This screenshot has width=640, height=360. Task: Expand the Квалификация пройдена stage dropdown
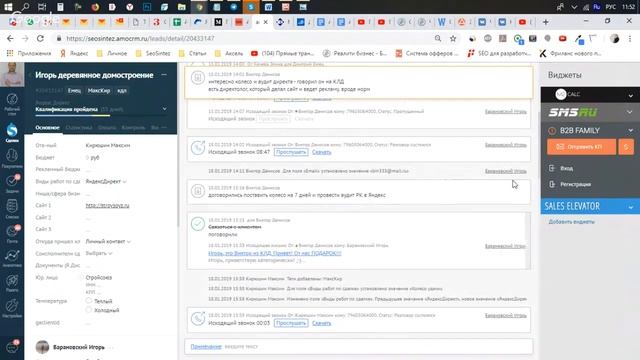[164, 109]
